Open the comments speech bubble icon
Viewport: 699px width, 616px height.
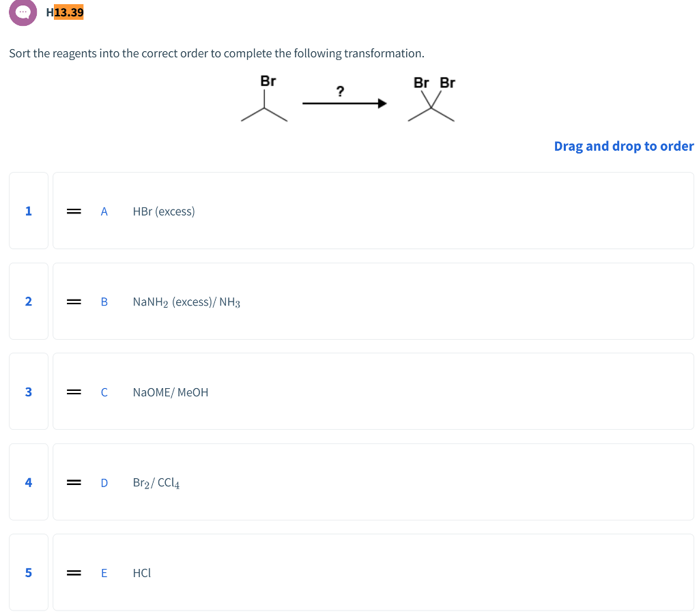[x=23, y=12]
